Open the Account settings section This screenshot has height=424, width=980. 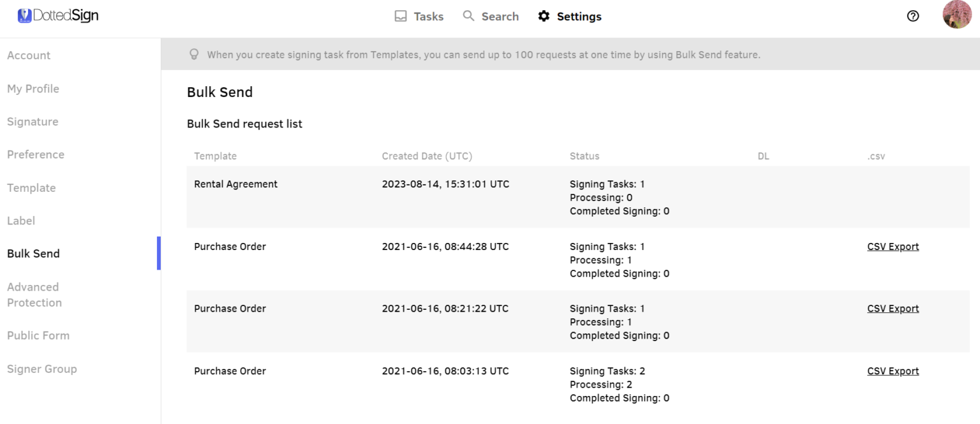[x=29, y=55]
